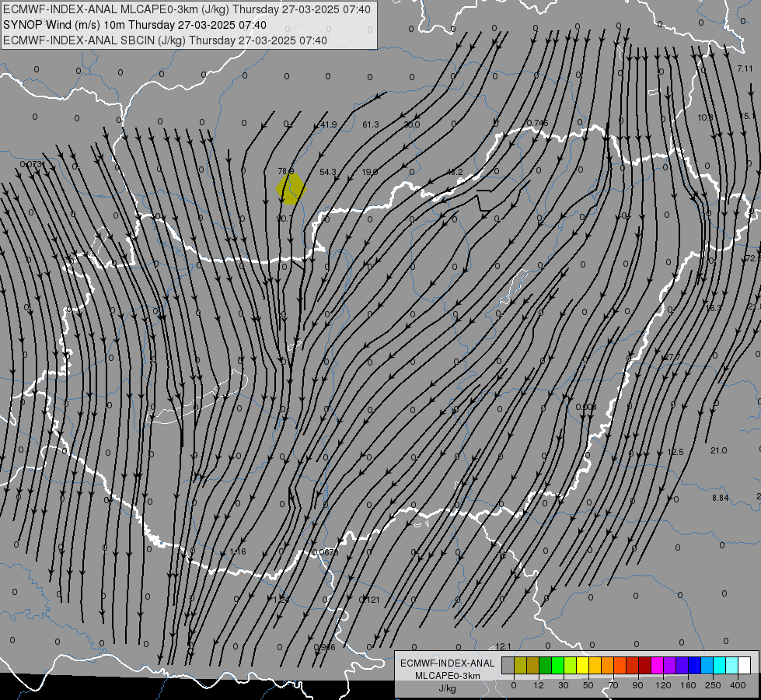761x700 pixels.
Task: Click the gray swatch in the MLCAPE legend
Action: point(508,666)
